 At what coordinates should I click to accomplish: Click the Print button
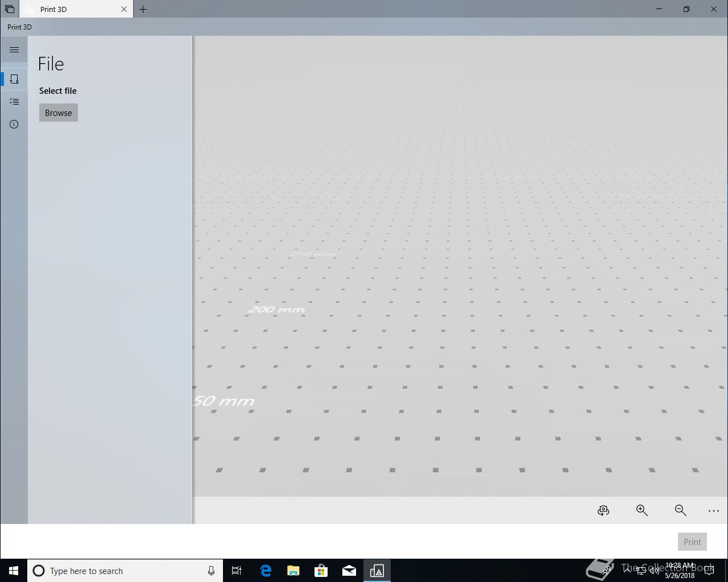click(x=692, y=542)
